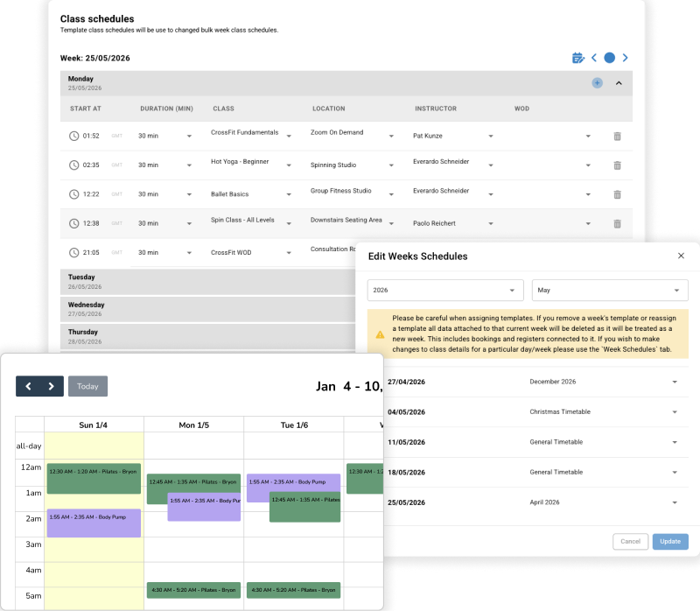
Task: Go to previous week with left chevron
Action: point(594,58)
